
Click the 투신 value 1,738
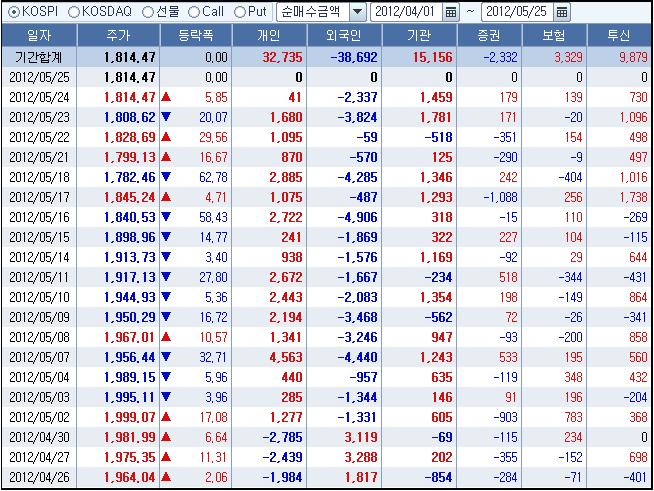634,197
